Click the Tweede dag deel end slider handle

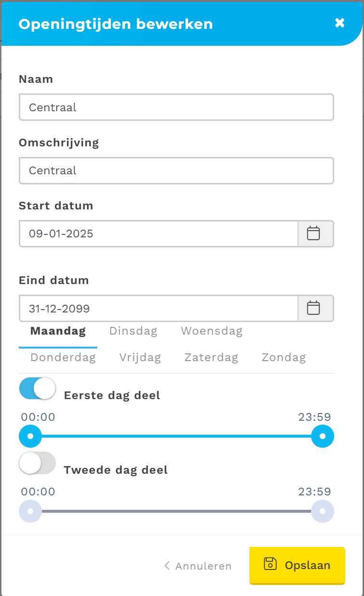coord(323,511)
